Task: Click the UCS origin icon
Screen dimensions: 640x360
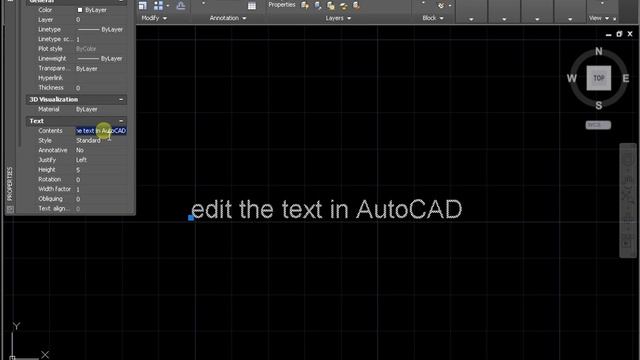Action: point(12,358)
